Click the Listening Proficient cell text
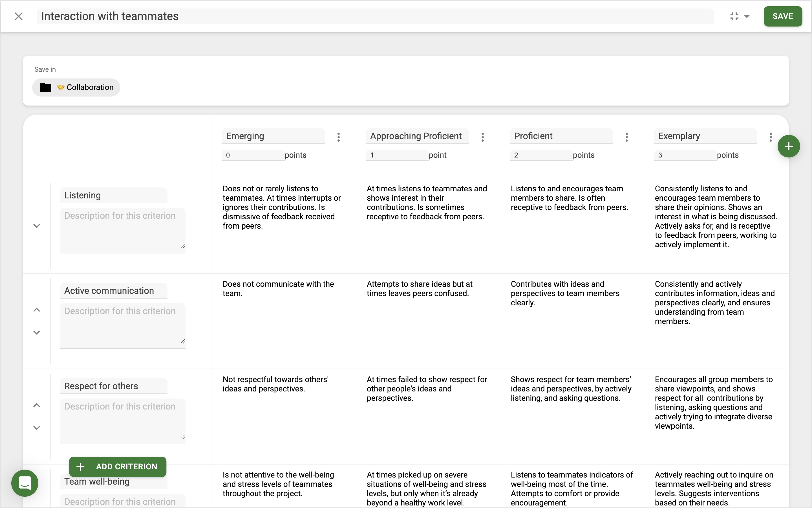Screen dimensions: 812x508 coord(569,198)
